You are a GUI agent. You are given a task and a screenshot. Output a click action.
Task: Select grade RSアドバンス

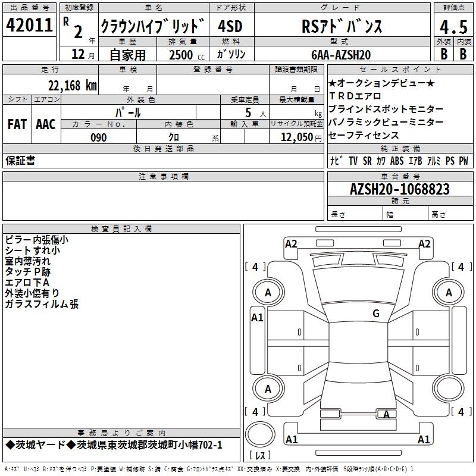[342, 26]
